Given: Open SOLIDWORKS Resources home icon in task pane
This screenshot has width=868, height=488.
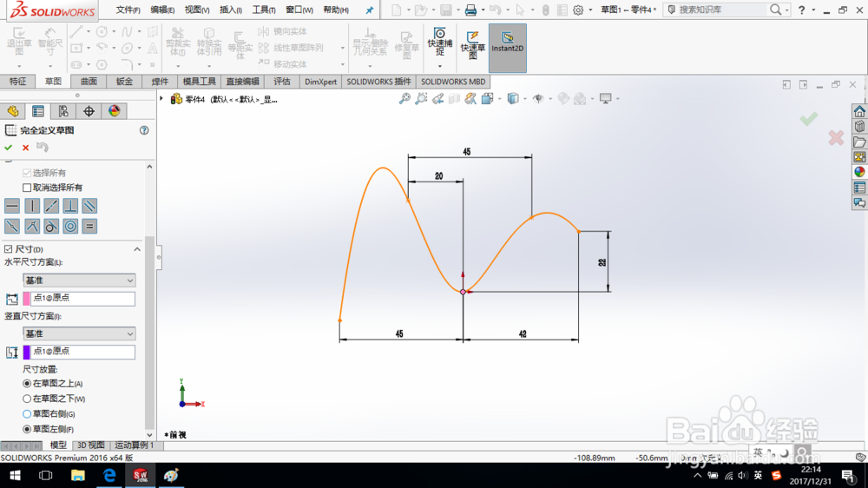Looking at the screenshot, I should [x=859, y=111].
